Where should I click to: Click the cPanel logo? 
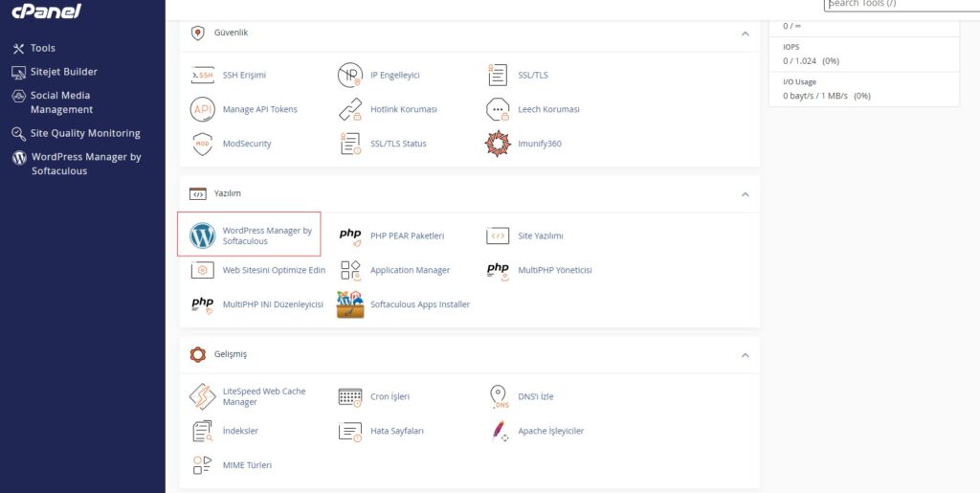click(46, 11)
